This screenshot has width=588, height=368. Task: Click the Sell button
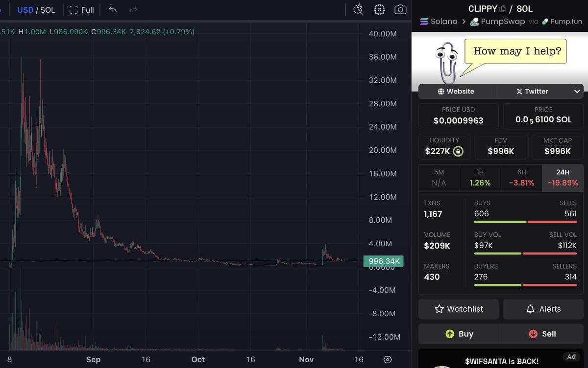pos(542,334)
